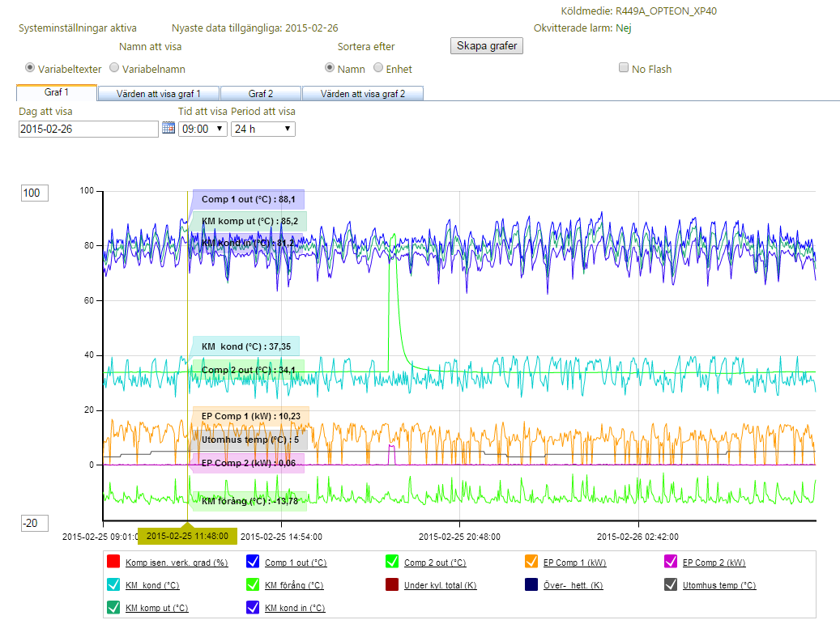
Task: Switch to the Graf 1 tab
Action: pos(57,92)
